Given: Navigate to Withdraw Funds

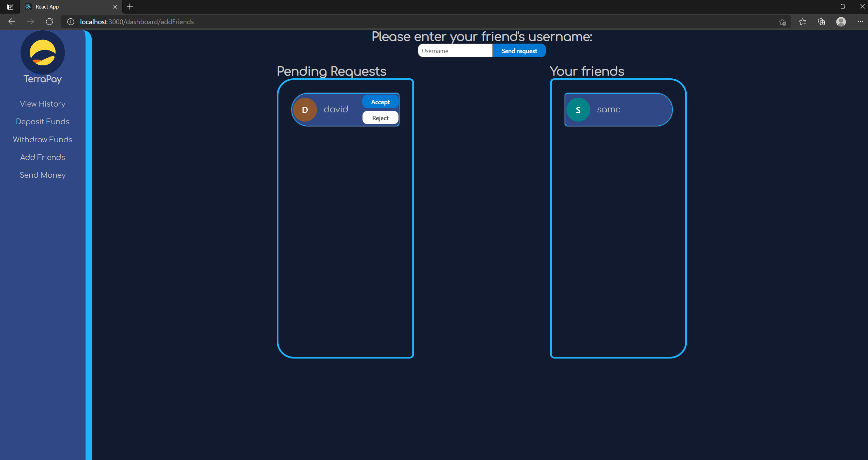Looking at the screenshot, I should tap(43, 140).
